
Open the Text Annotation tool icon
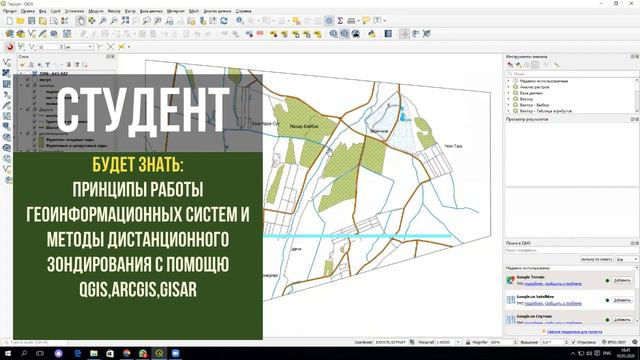point(377,21)
